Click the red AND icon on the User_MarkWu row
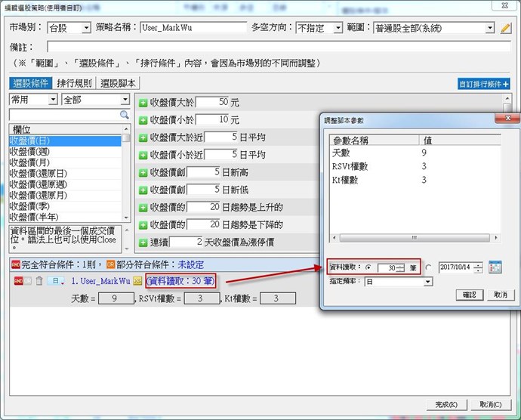The width and height of the screenshot is (521, 420). pos(15,281)
